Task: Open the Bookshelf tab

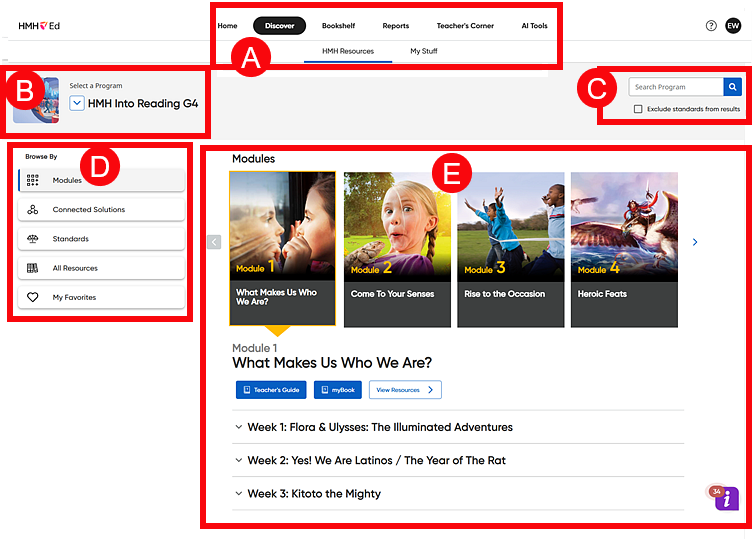Action: pos(339,26)
